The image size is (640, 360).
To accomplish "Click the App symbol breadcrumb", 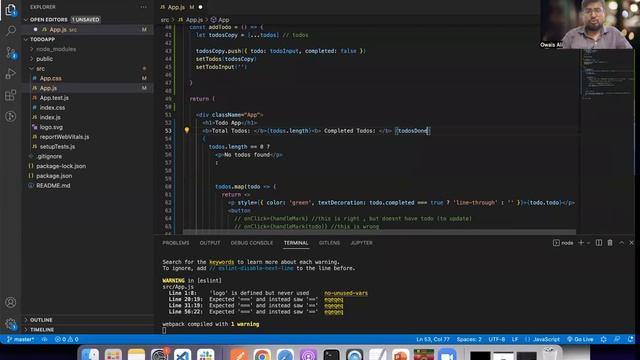I will [x=220, y=20].
